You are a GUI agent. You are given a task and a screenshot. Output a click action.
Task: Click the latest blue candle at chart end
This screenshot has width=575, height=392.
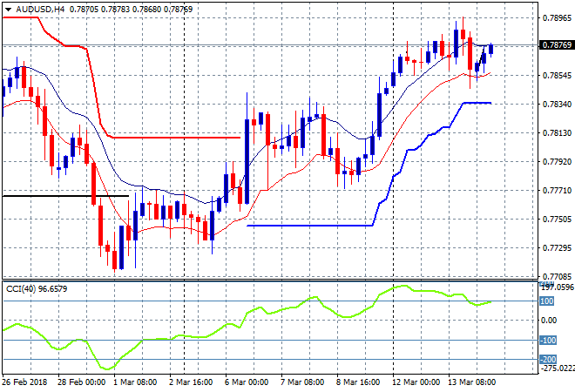(491, 49)
